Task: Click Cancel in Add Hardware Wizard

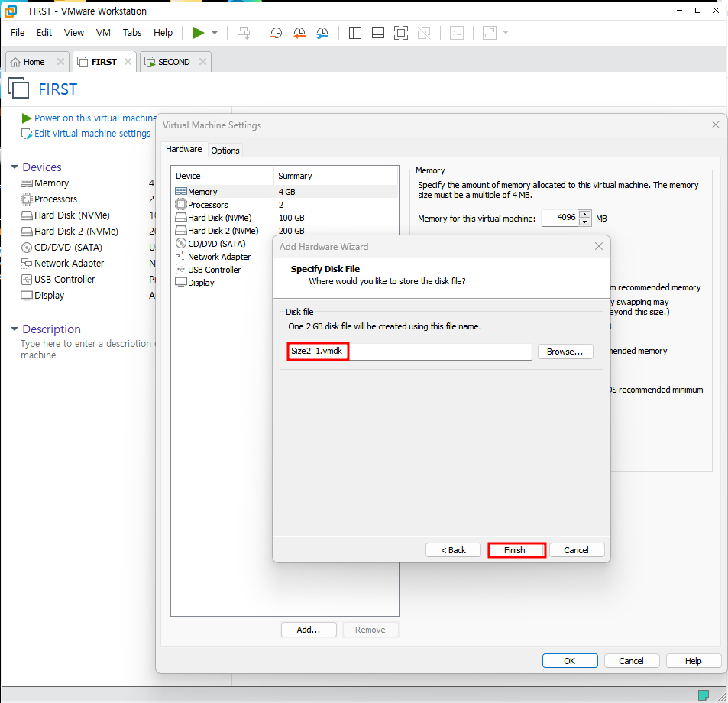Action: (577, 550)
